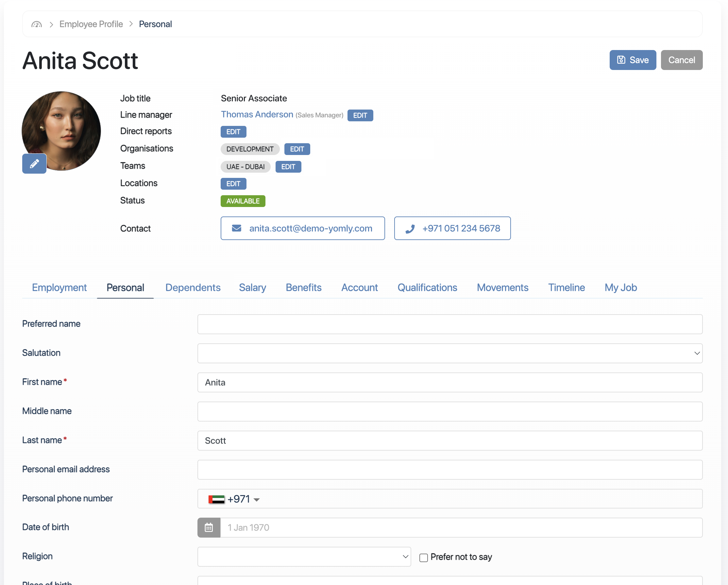Edit profile photo using the pencil icon
Image resolution: width=728 pixels, height=585 pixels.
click(x=34, y=163)
